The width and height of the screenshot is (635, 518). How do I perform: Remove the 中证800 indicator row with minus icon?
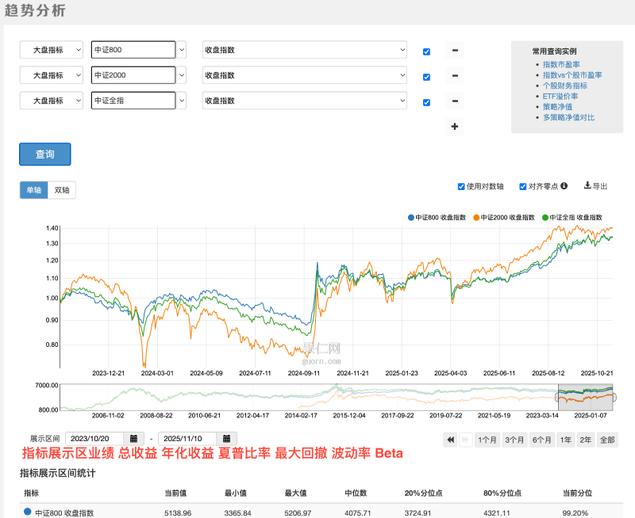tap(455, 51)
